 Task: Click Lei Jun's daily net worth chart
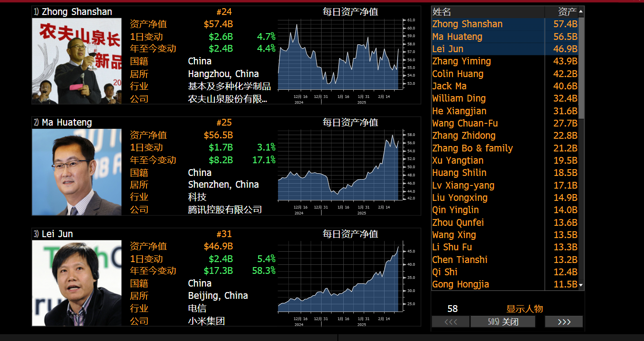tap(340, 279)
